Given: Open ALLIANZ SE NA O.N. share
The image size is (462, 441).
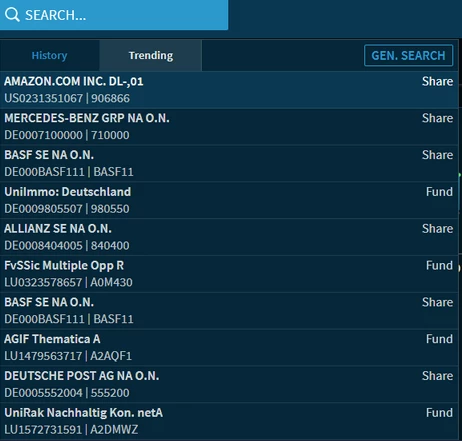Looking at the screenshot, I should point(229,237).
